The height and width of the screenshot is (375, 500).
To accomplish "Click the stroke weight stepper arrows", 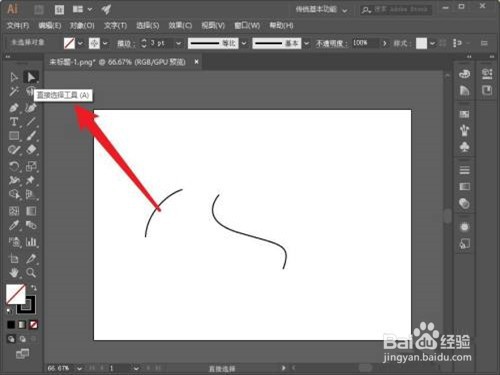I will tap(144, 43).
